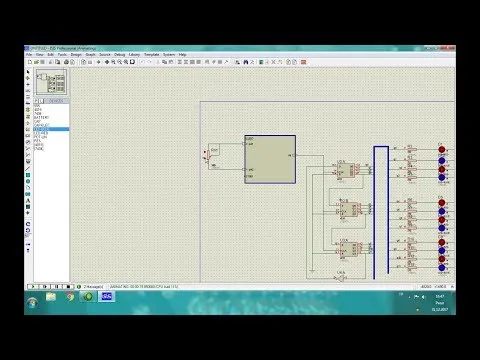Select the Junction Dot tool
The height and width of the screenshot is (360, 480).
click(28, 84)
